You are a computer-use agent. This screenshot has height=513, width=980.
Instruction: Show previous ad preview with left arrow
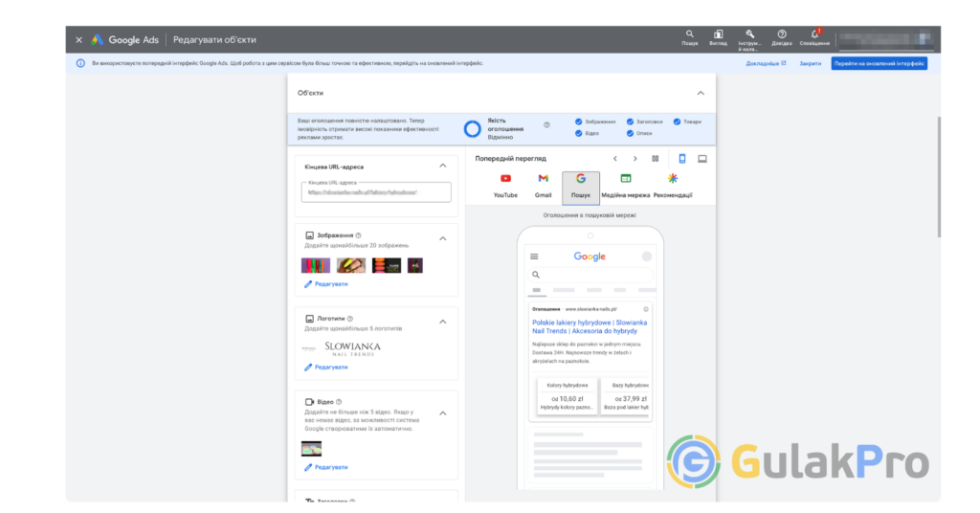point(615,159)
